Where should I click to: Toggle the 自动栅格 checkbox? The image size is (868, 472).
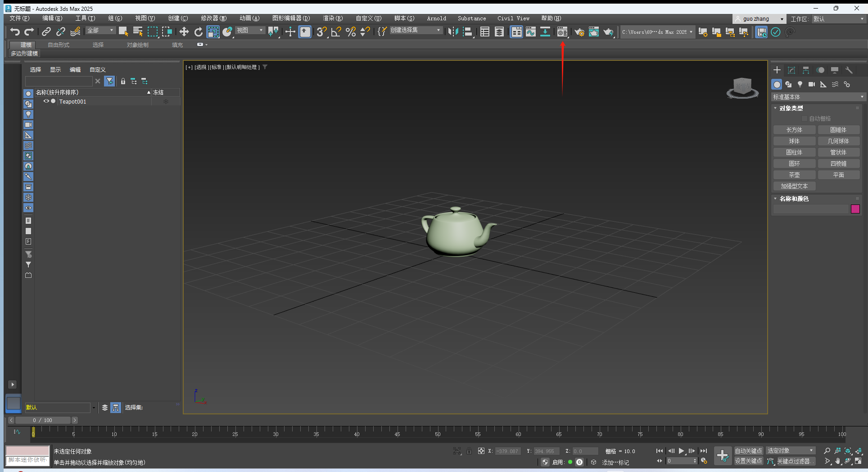click(x=805, y=118)
